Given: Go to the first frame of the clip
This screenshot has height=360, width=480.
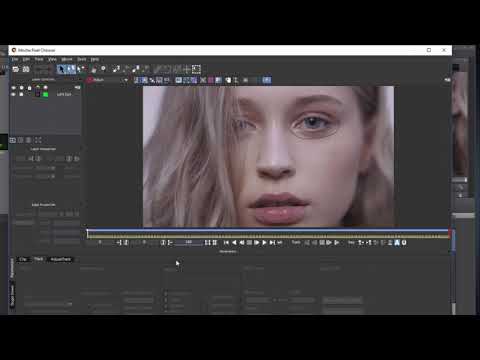Looking at the screenshot, I should (x=226, y=243).
